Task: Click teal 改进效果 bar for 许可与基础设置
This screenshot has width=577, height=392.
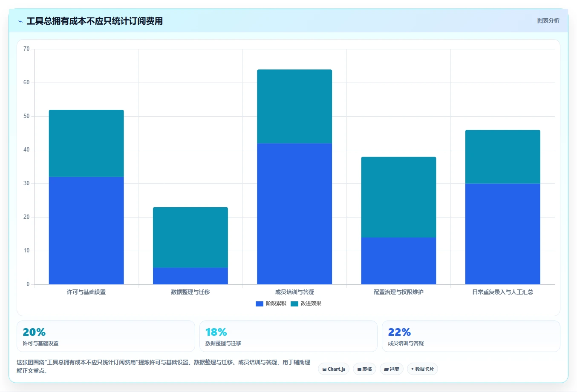Action: [87, 143]
